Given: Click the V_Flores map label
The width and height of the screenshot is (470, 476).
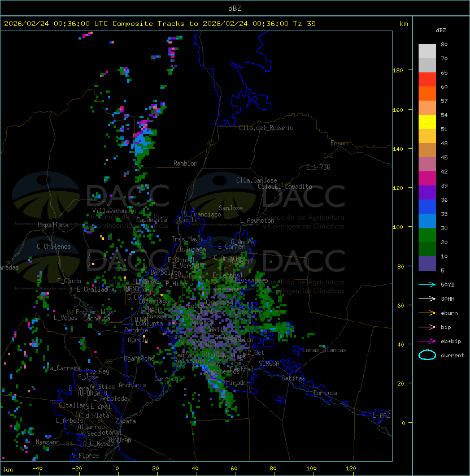Looking at the screenshot, I should point(85,456).
